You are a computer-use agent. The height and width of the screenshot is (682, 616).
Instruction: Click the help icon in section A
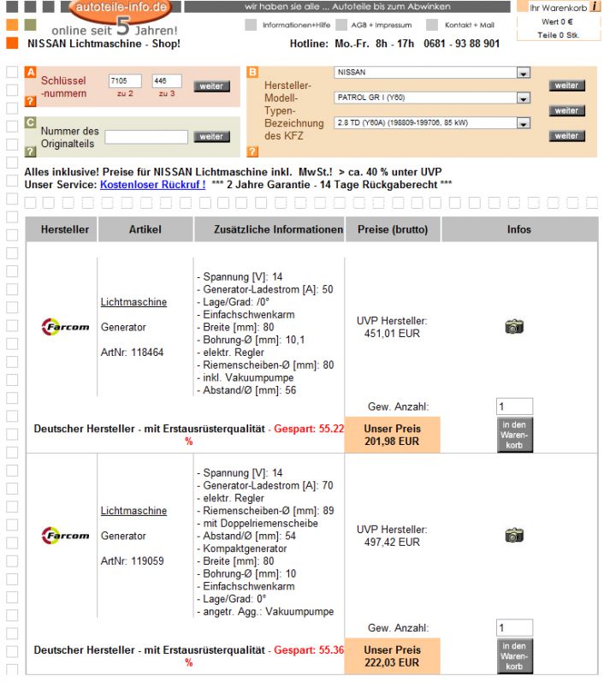(30, 101)
